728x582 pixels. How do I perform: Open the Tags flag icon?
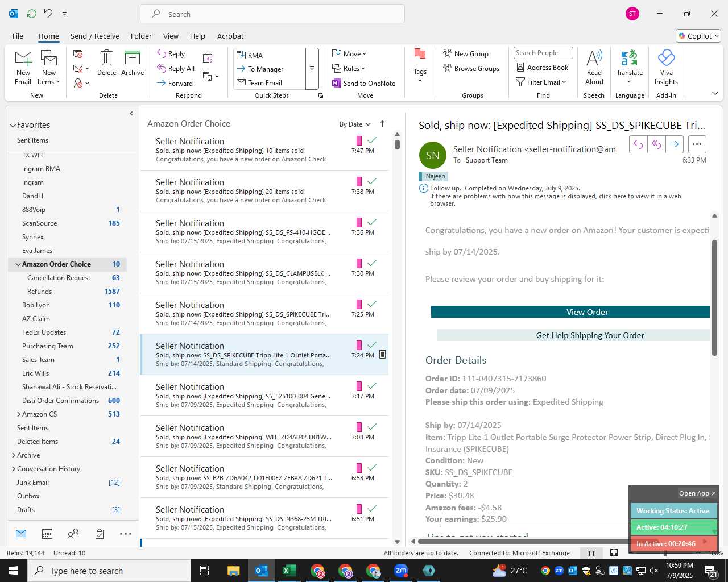(x=420, y=57)
